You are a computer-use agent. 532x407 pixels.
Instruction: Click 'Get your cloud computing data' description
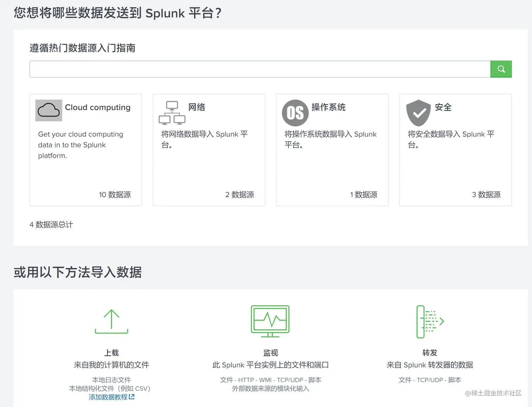click(x=81, y=145)
